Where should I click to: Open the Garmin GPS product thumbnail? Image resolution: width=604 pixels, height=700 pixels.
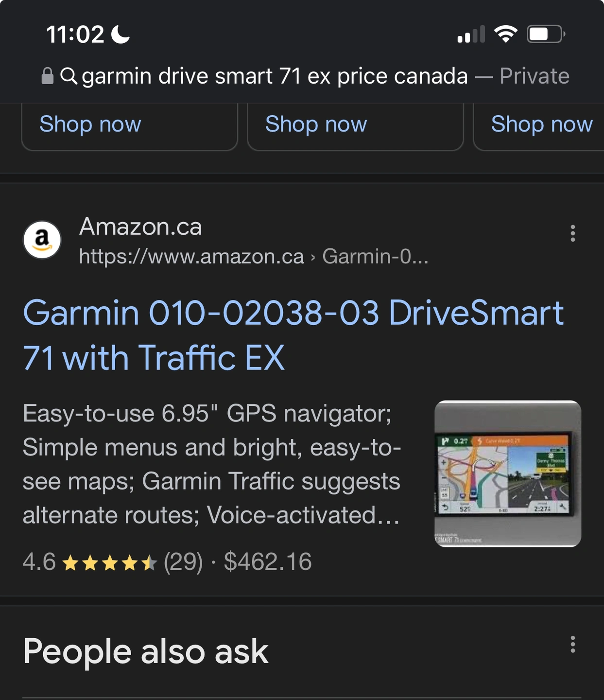click(508, 473)
